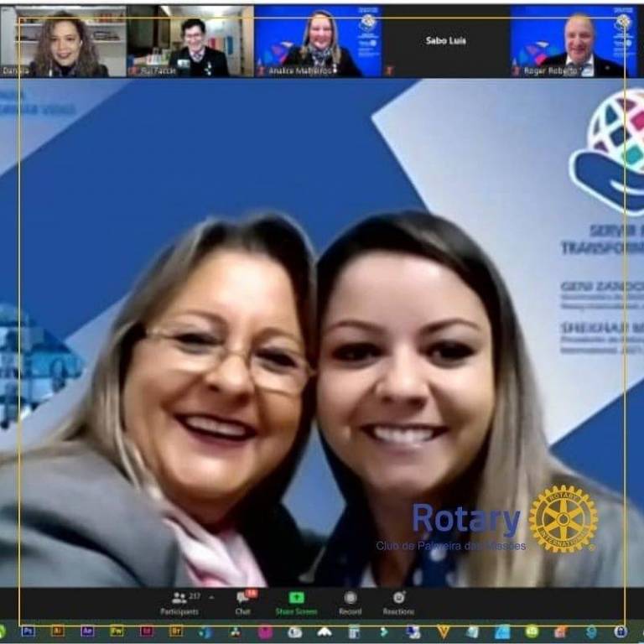Open After Effects from the taskbar

[x=87, y=631]
